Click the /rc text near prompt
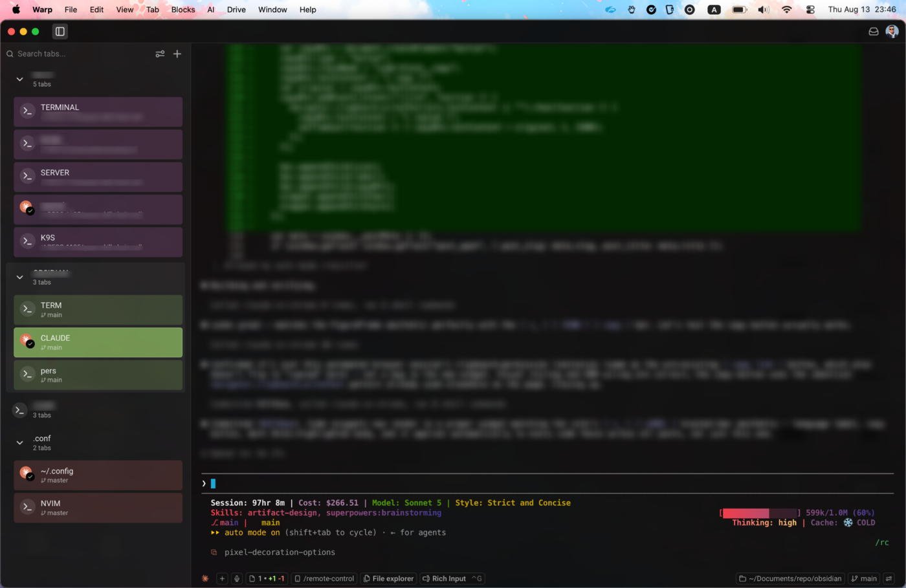 (x=882, y=543)
